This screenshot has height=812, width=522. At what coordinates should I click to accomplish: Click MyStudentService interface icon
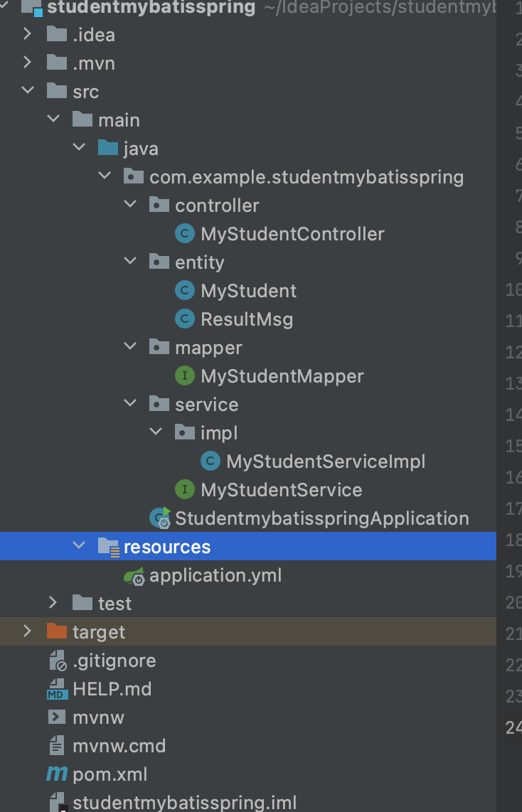[185, 489]
